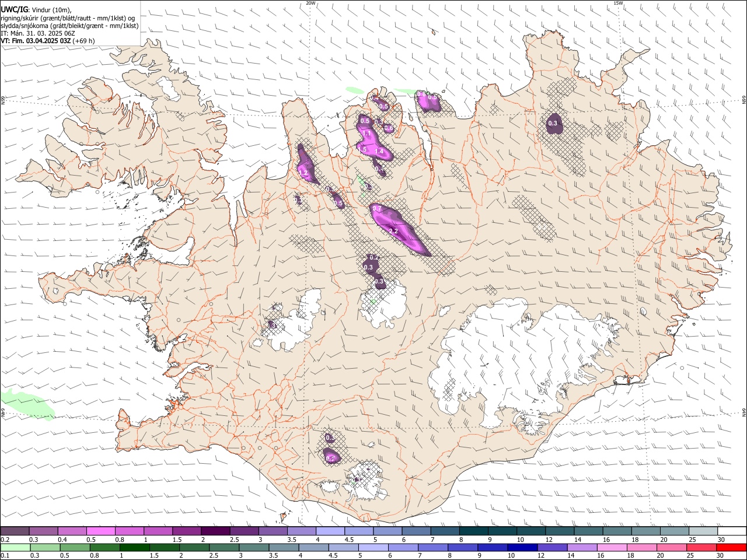Click the pure red 30 legend swatch
Viewport: 747px width, 560px height.
pyautogui.click(x=731, y=547)
